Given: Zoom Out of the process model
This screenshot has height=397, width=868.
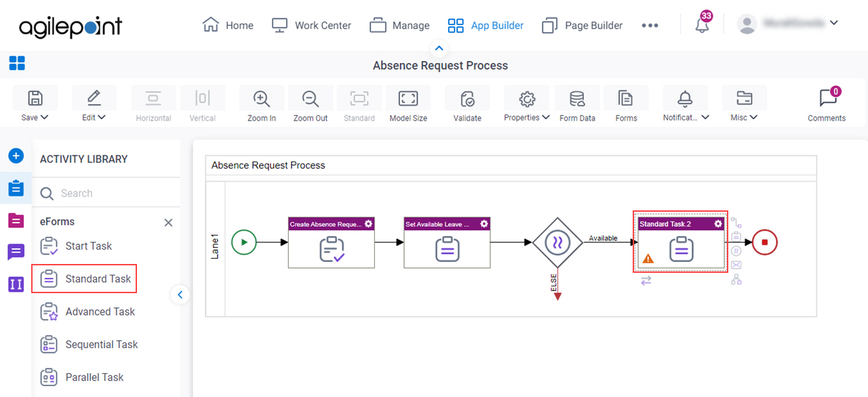Looking at the screenshot, I should click(311, 98).
